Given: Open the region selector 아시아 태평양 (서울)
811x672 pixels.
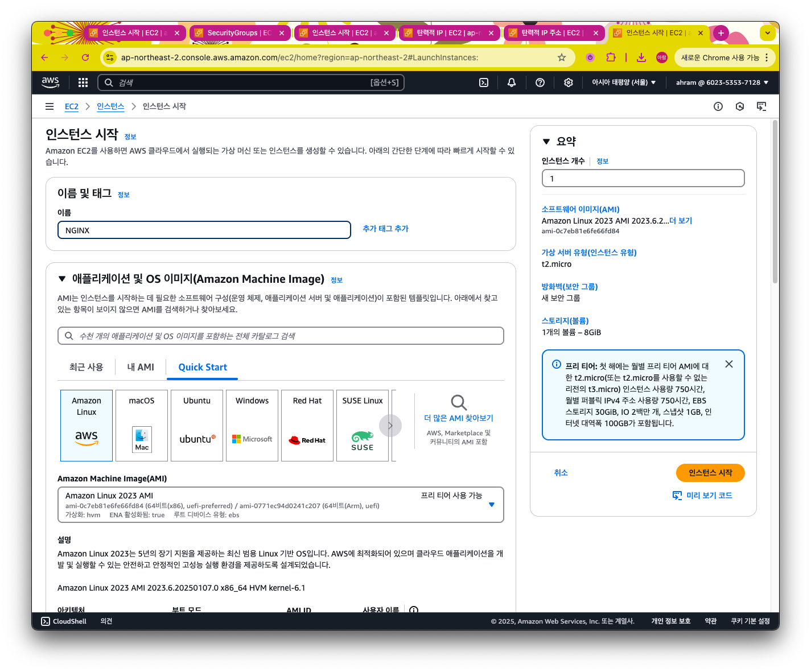Looking at the screenshot, I should click(x=624, y=83).
